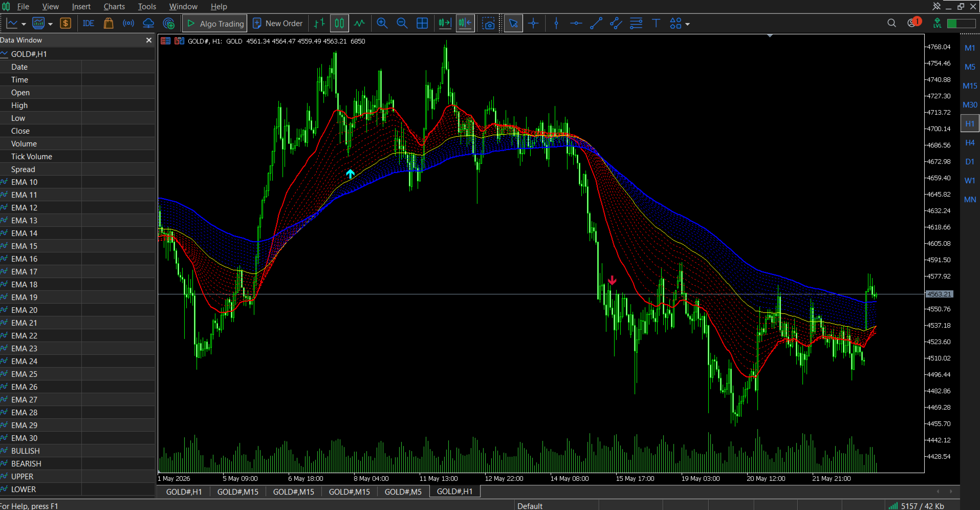Select the text label tool
The image size is (980, 510).
pyautogui.click(x=656, y=24)
